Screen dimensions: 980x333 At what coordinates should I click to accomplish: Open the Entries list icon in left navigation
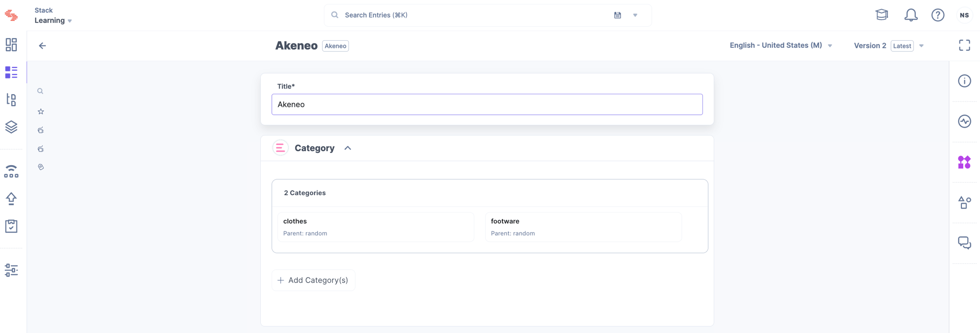point(11,72)
